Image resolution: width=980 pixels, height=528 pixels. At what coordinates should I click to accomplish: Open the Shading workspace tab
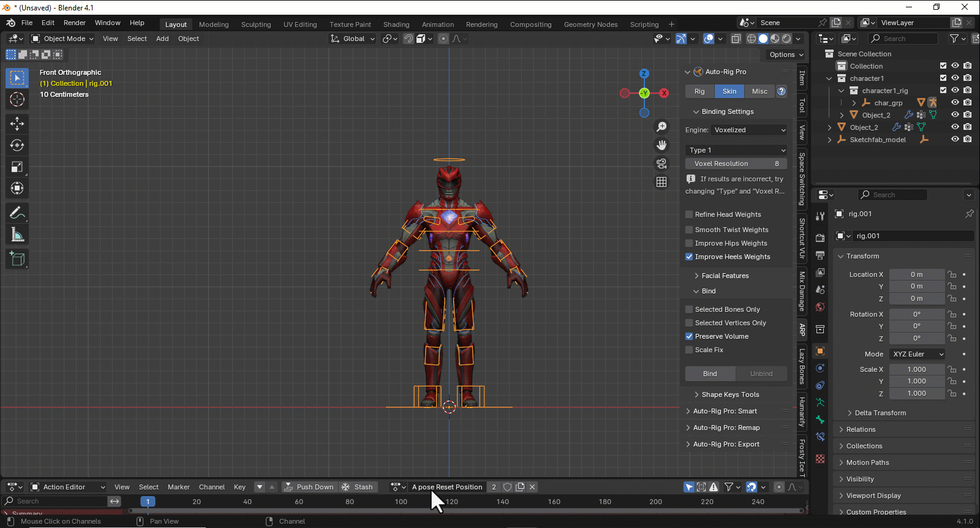pyautogui.click(x=396, y=25)
